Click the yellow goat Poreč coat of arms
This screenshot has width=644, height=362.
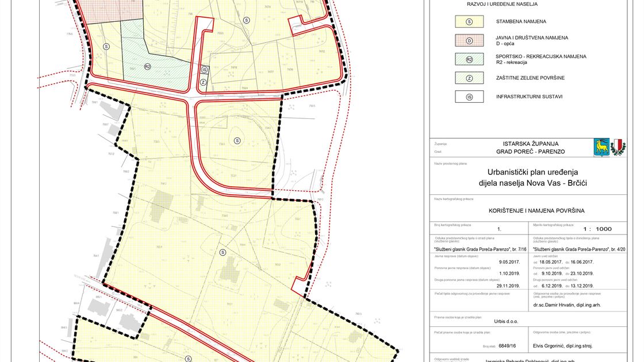[x=601, y=148]
